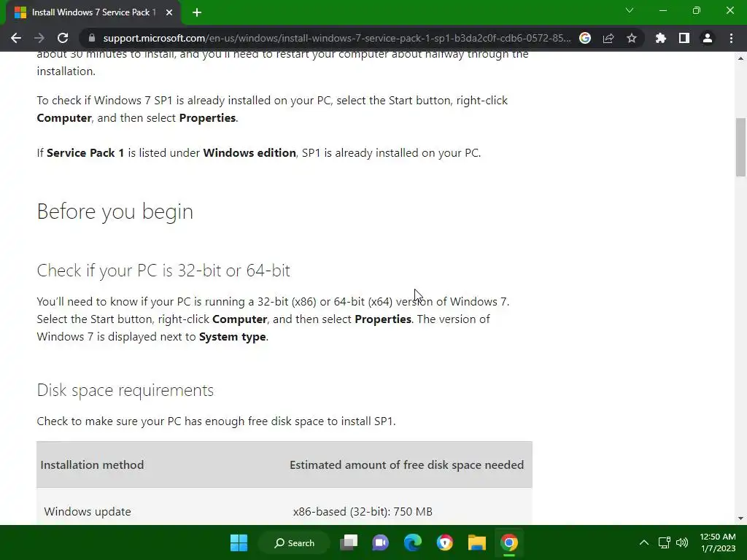
Task: Close the Install Windows 7 Service Pack tab
Action: click(169, 12)
